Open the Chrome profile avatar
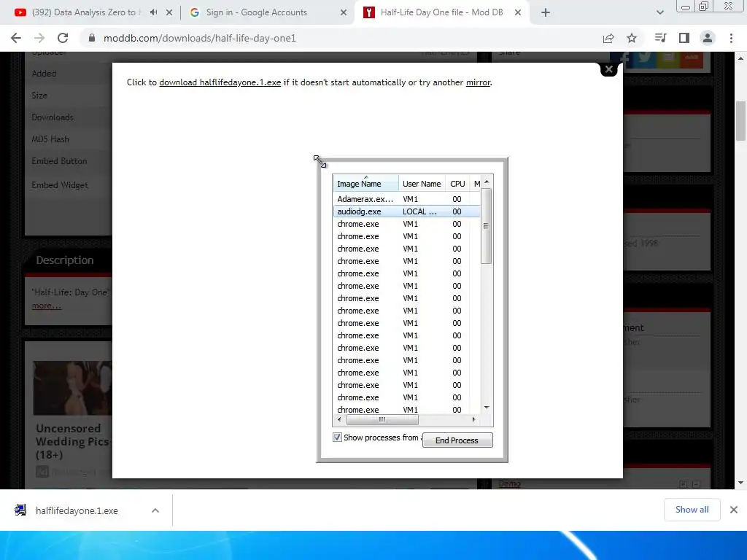Viewport: 747px width, 560px height. [708, 38]
